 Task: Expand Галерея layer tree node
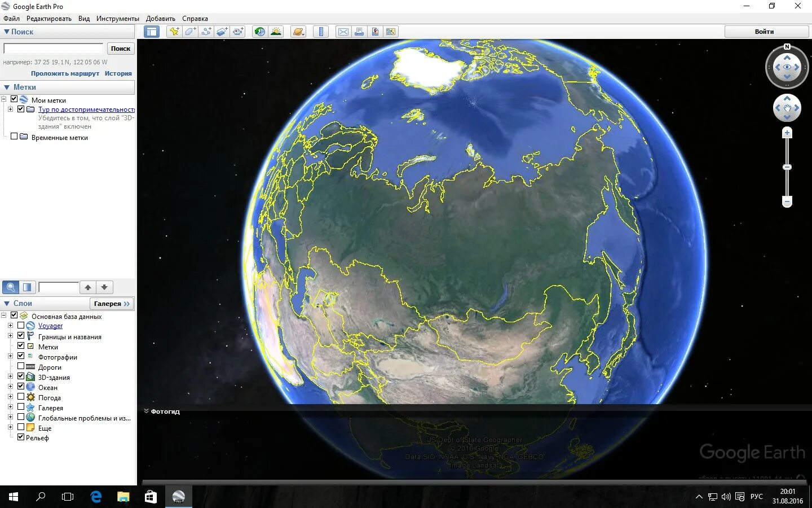click(x=10, y=407)
